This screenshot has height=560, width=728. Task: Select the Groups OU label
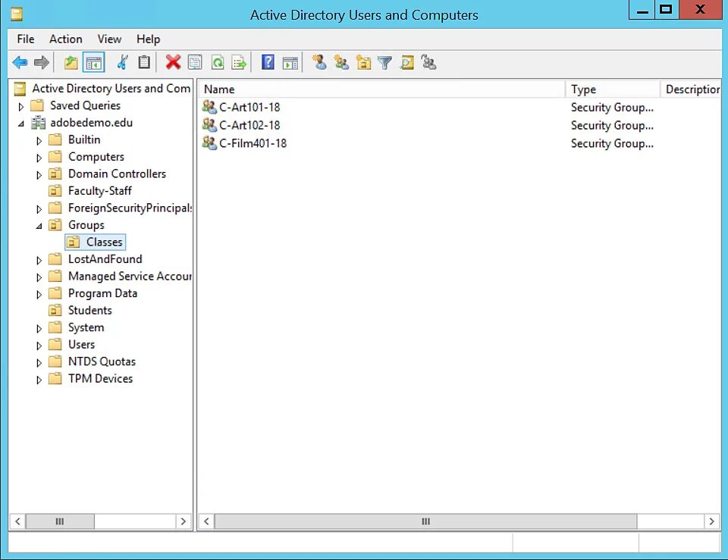(86, 225)
